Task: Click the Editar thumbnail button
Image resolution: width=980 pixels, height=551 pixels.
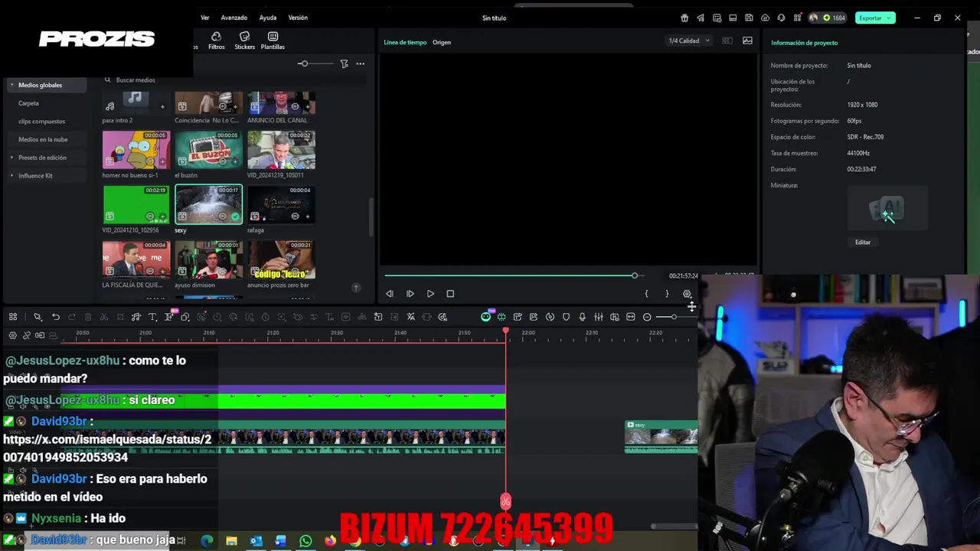Action: tap(863, 243)
